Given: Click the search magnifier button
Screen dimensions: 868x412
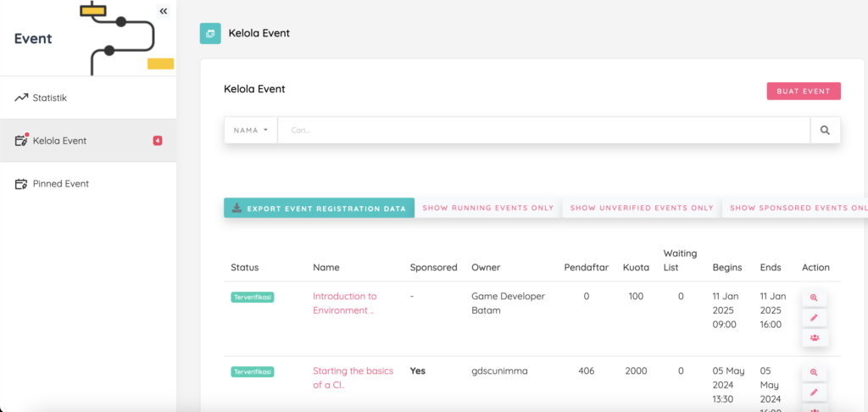Looking at the screenshot, I should 825,131.
